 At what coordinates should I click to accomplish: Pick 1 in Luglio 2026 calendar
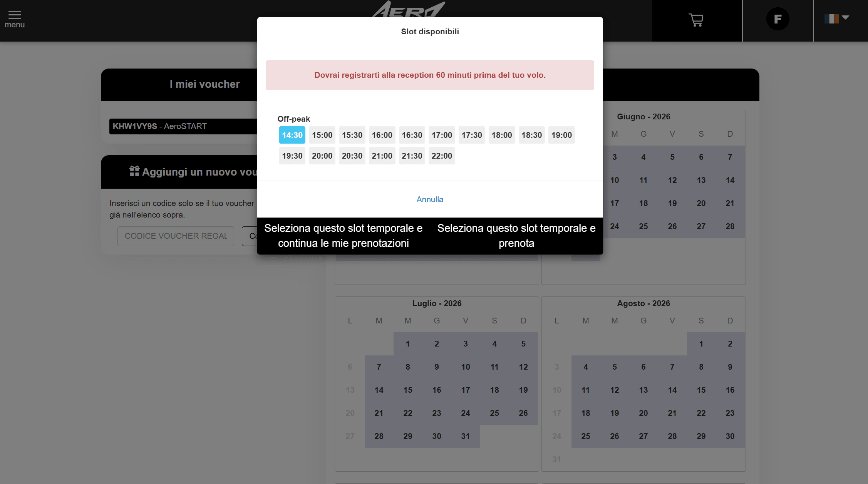click(x=408, y=344)
